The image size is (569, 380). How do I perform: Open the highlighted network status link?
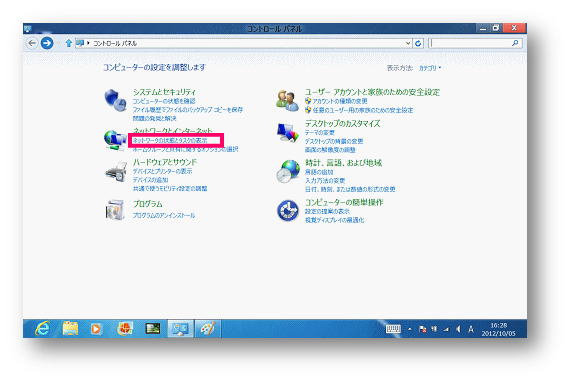tap(170, 140)
